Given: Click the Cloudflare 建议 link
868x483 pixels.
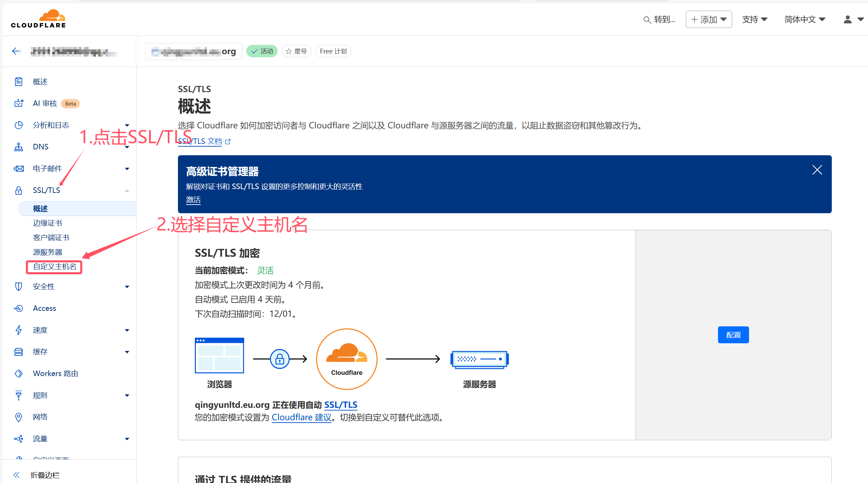Looking at the screenshot, I should 301,417.
